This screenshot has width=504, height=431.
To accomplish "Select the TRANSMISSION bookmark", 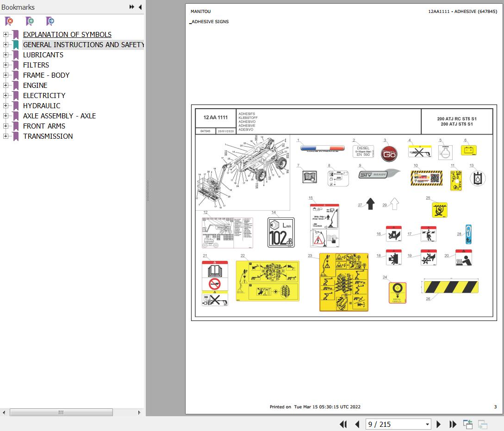I will click(48, 136).
